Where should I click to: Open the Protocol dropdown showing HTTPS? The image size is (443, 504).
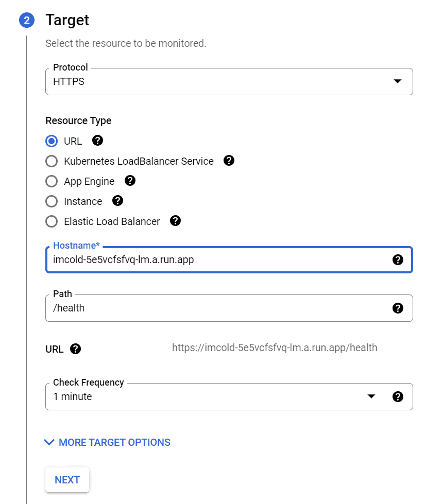[x=229, y=81]
